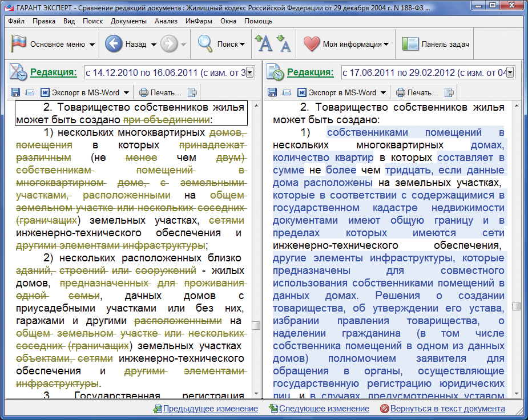Click the save icon in the right pane

tap(272, 92)
